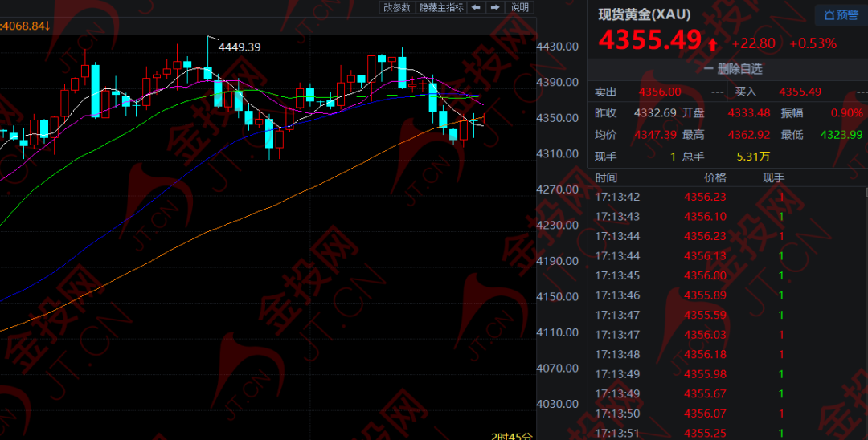Screen dimensions: 868x440
Task: Click the 买入 price 4355.49
Action: 800,92
